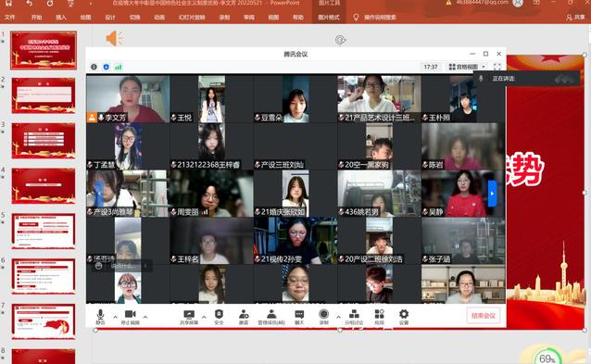
Task: Mute the microphone in the meeting toolbar
Action: [100, 317]
